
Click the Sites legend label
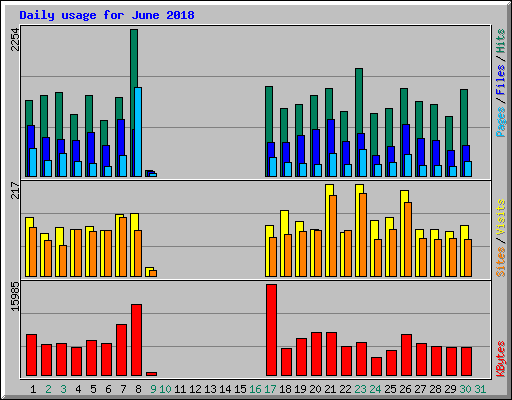[500, 262]
